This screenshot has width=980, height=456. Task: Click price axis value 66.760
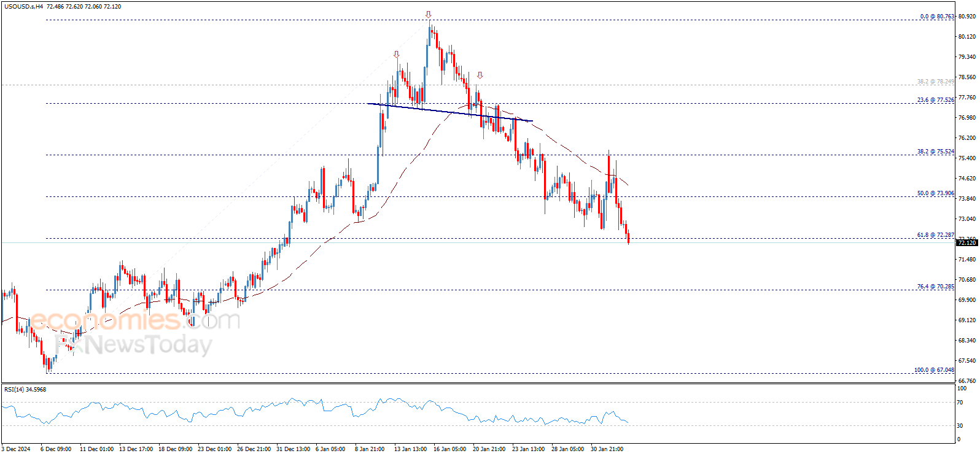click(x=967, y=381)
